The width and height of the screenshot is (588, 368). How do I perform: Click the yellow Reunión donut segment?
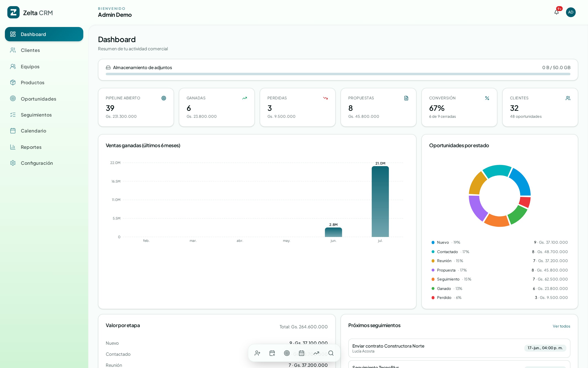point(477,184)
